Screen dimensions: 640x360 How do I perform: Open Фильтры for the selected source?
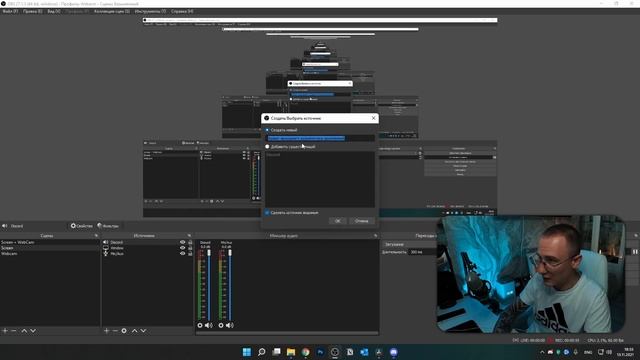108,226
